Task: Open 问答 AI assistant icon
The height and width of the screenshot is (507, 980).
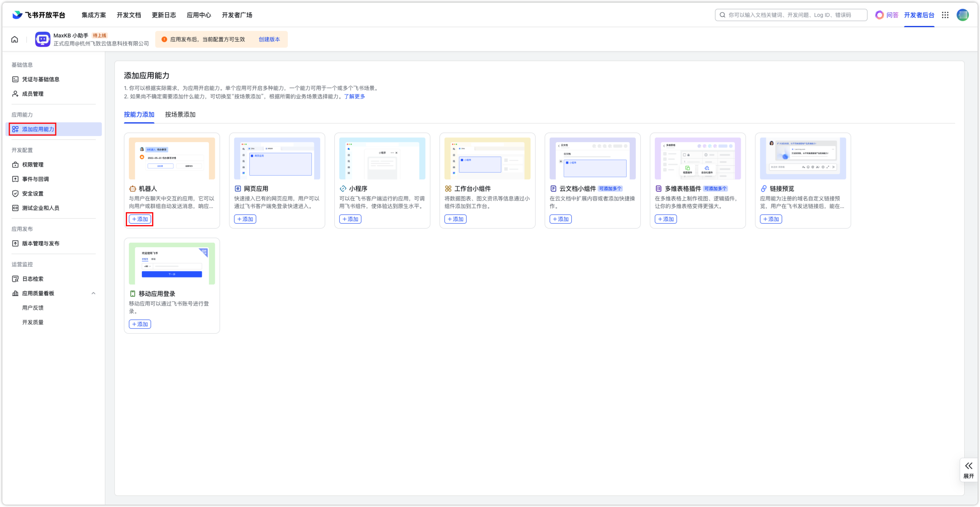Action: click(x=879, y=15)
